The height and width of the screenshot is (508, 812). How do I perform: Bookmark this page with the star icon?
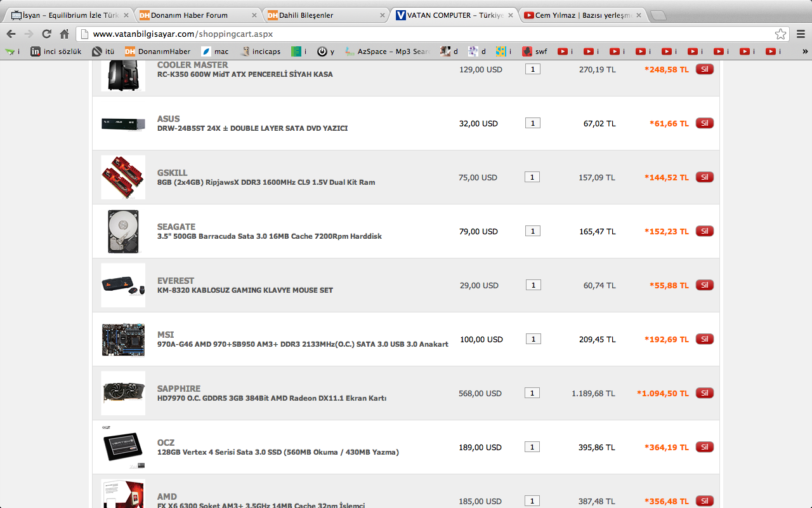(780, 34)
